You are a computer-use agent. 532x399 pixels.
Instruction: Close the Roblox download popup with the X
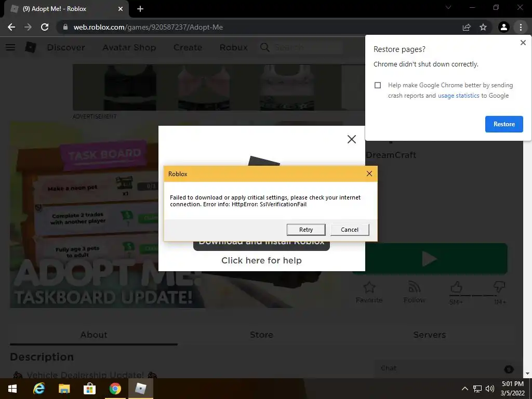pyautogui.click(x=352, y=139)
